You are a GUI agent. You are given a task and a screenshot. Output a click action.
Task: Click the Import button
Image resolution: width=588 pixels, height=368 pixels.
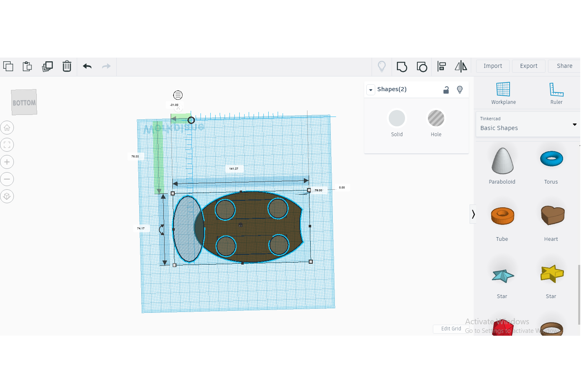click(492, 66)
